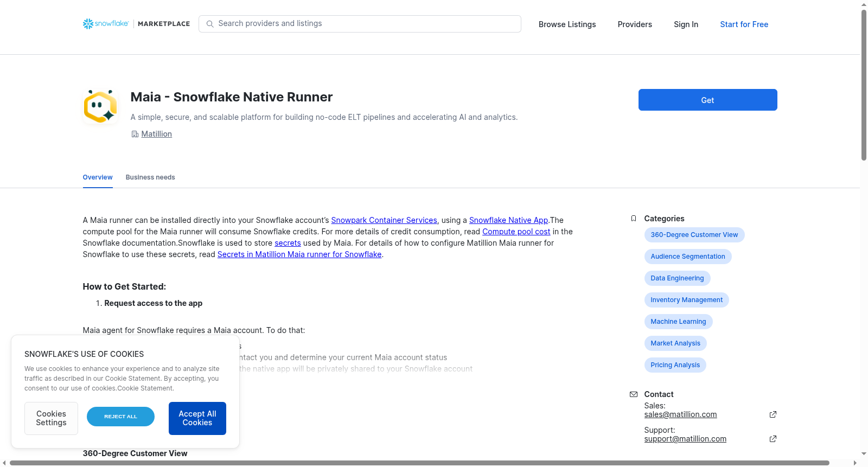Select the Data Engineering category tag

click(677, 278)
